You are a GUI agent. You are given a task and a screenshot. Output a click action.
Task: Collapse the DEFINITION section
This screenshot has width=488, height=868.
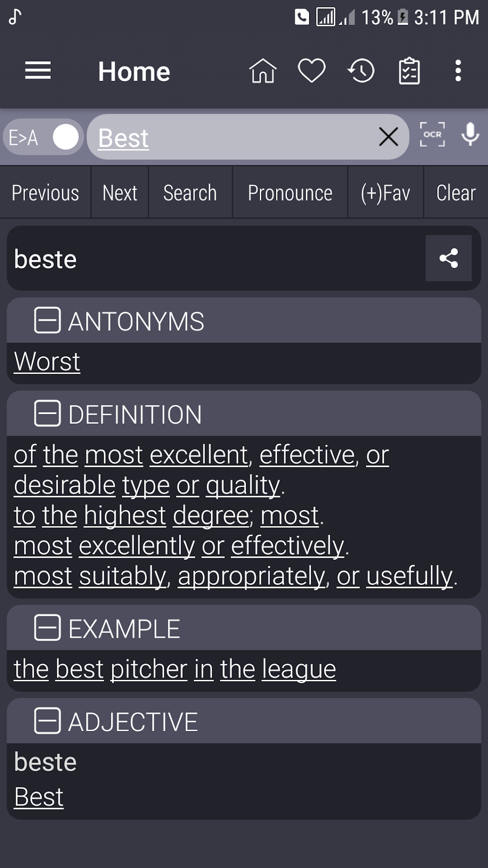pos(47,414)
